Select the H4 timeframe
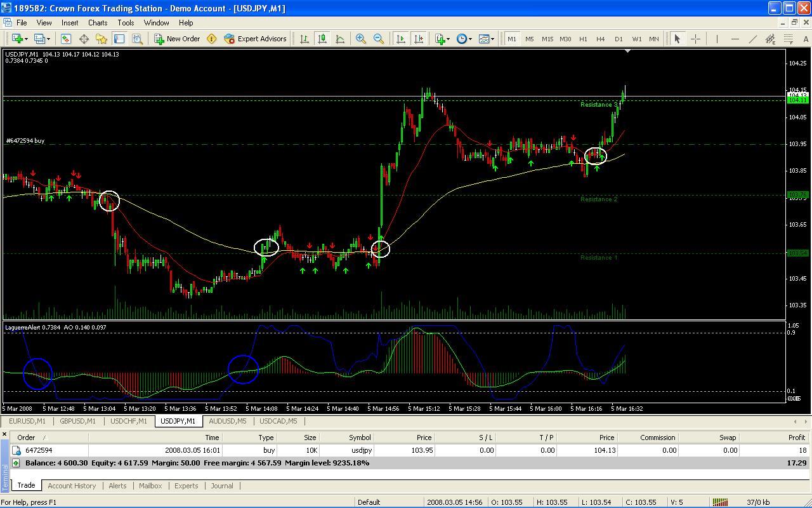Viewport: 812px width, 508px height. [601, 39]
